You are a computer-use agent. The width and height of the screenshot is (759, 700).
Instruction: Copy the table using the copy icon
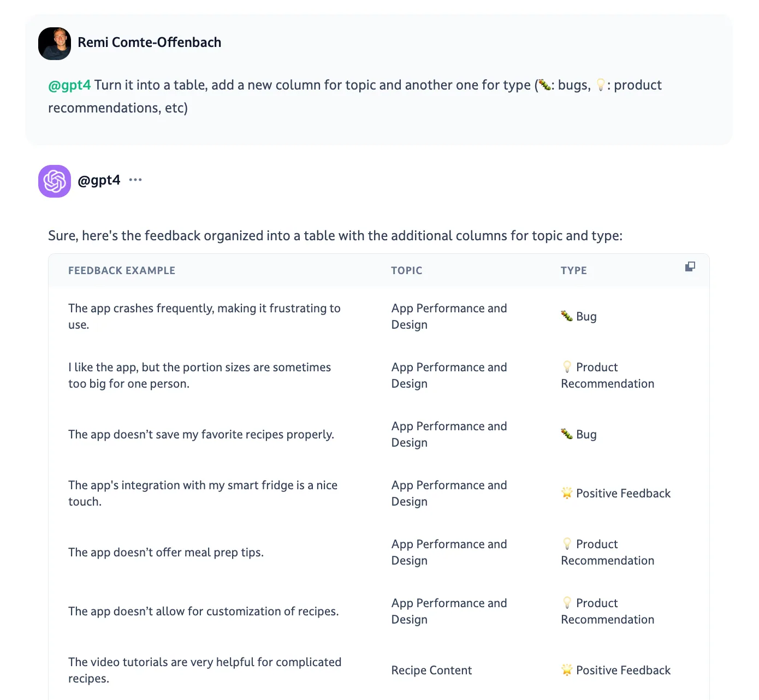coord(690,266)
